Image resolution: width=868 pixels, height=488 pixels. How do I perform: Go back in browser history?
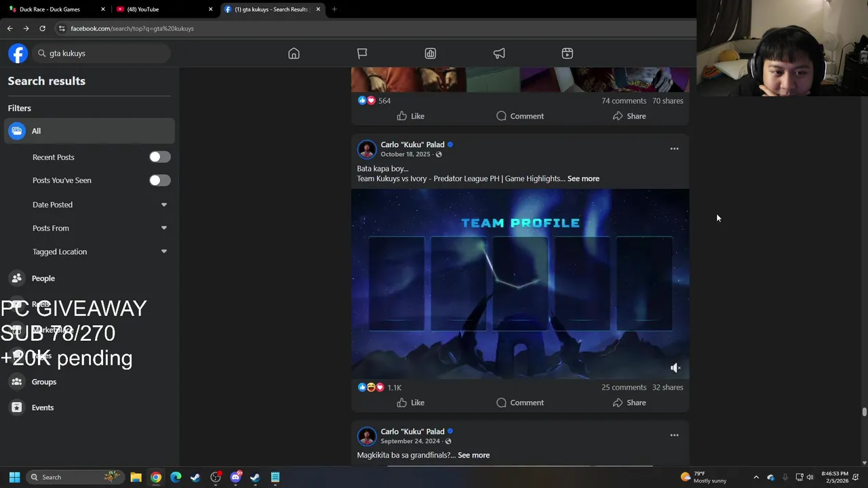coord(9,28)
